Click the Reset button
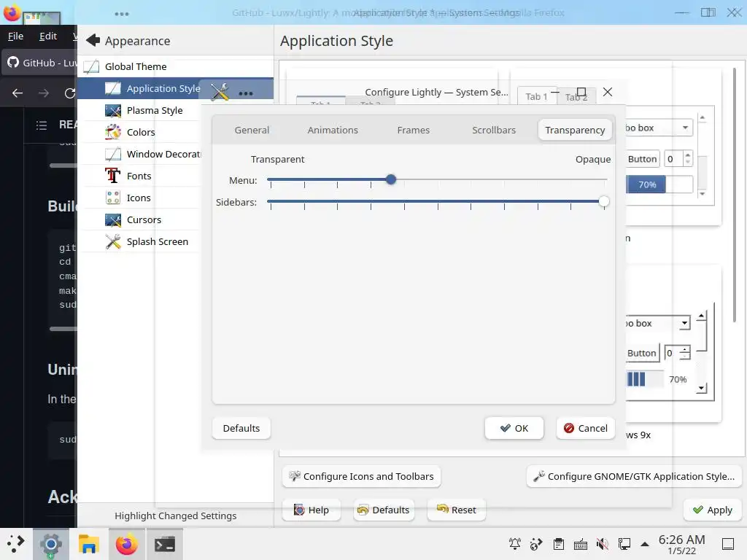The image size is (747, 560). coord(457,510)
